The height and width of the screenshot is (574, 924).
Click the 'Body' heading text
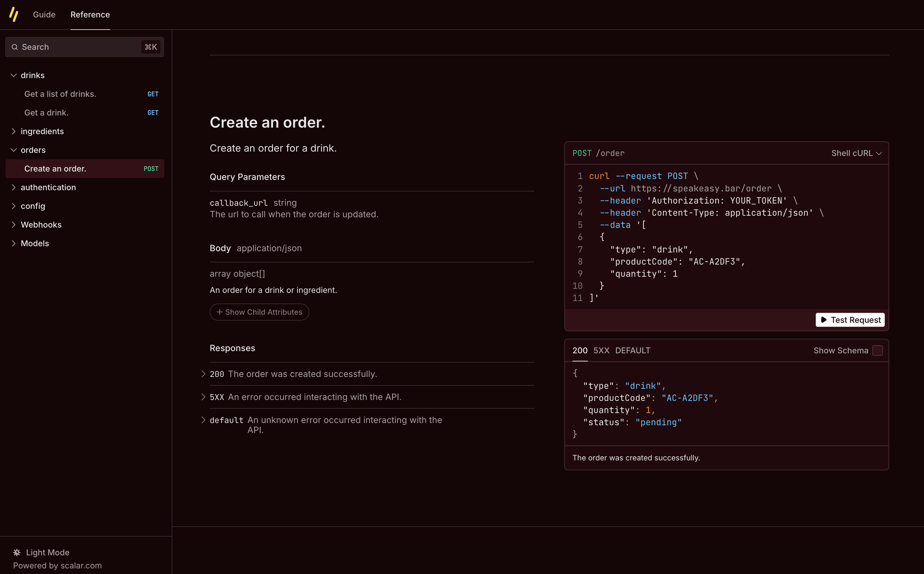pos(220,248)
